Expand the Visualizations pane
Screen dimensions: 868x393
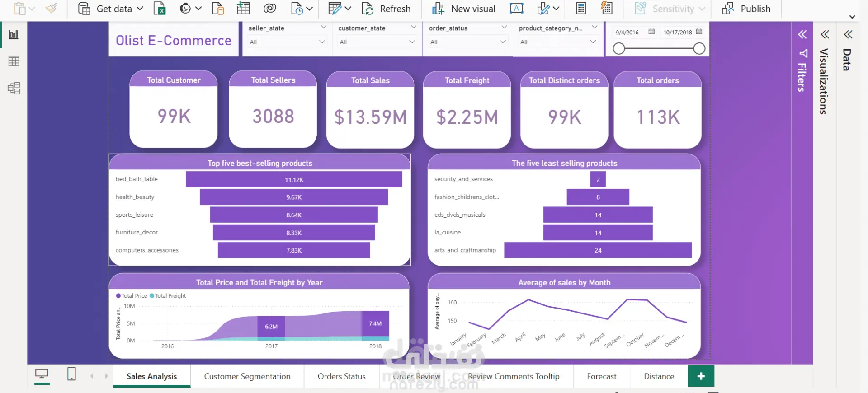click(x=825, y=34)
